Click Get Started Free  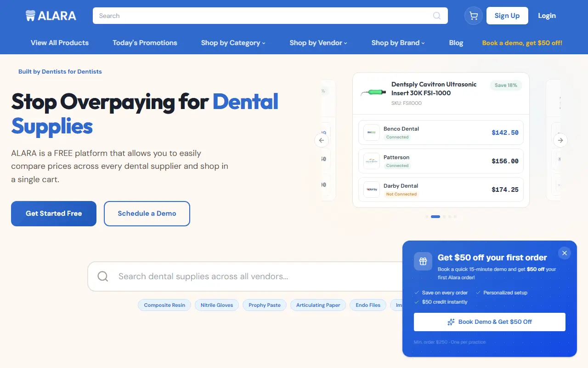54,213
